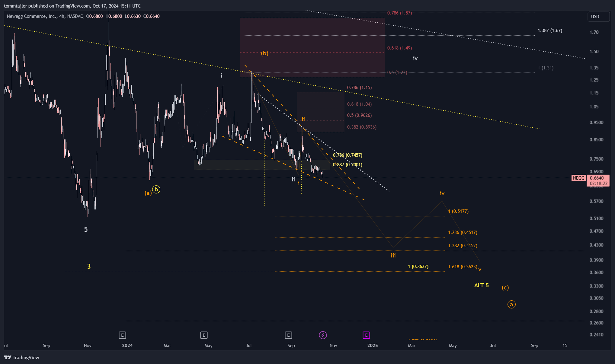Click the yellow wave 3 label
Image resolution: width=615 pixels, height=364 pixels.
click(89, 267)
